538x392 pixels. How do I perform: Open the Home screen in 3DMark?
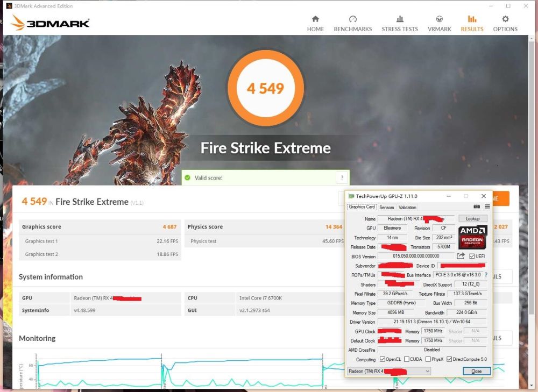(315, 23)
